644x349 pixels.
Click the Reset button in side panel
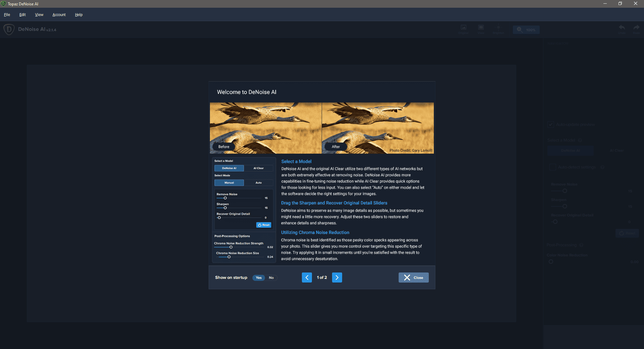[x=627, y=233]
